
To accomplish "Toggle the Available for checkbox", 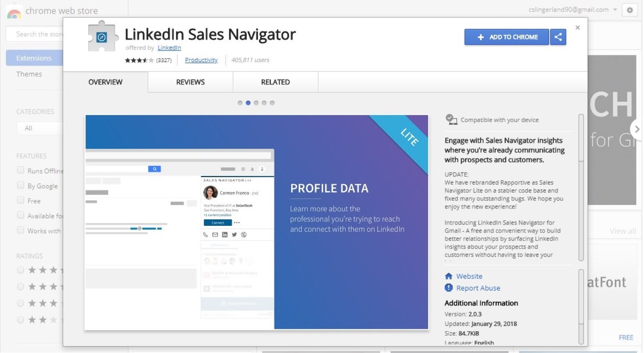I will 21,215.
